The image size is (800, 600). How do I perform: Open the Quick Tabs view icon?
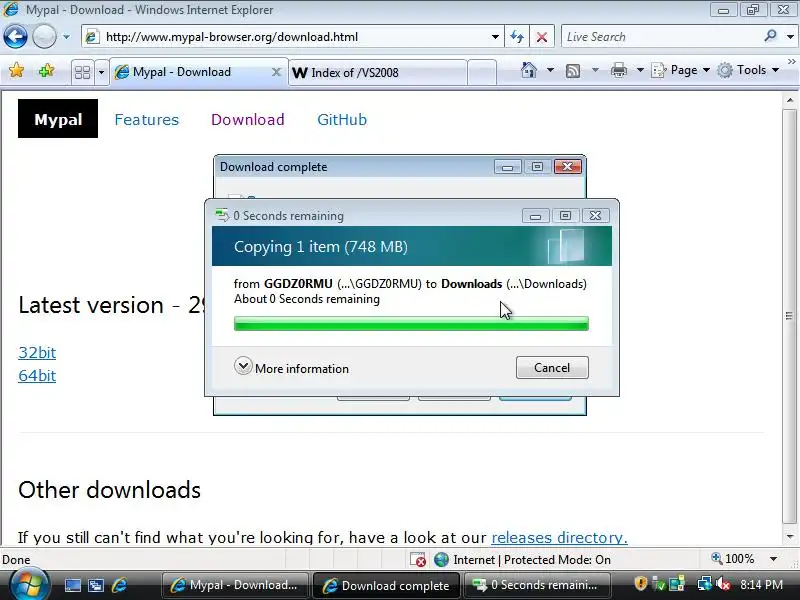coord(82,72)
